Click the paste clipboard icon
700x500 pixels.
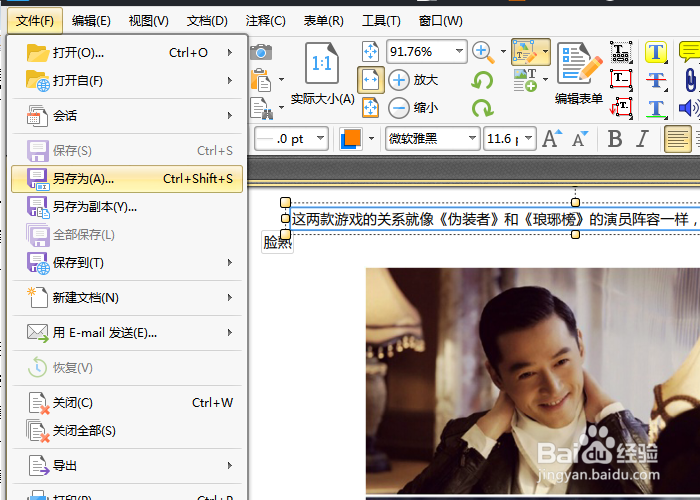click(261, 80)
